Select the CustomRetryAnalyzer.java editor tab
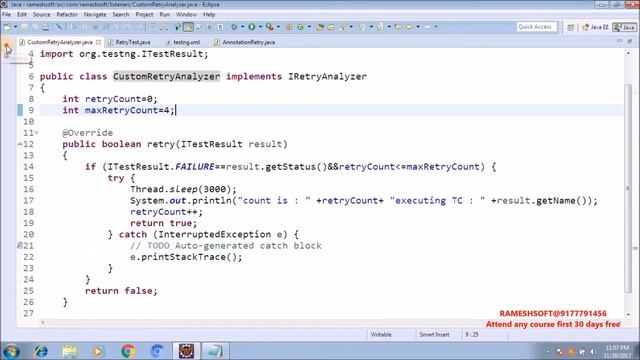640x360 pixels. [x=60, y=42]
